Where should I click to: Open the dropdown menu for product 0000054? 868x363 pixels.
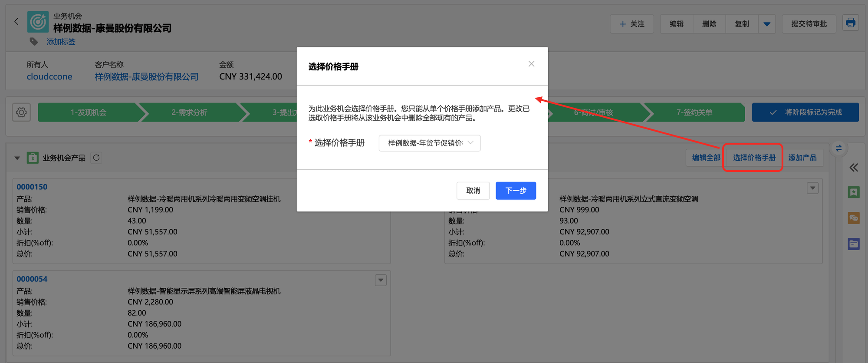pyautogui.click(x=381, y=280)
